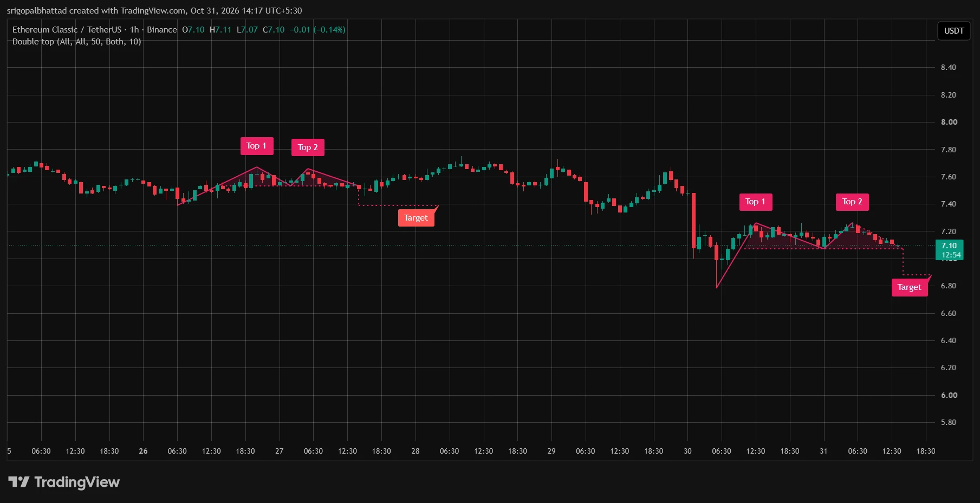Click the L7.07 low value in legend
Viewport: 980px width, 503px height.
[x=247, y=30]
